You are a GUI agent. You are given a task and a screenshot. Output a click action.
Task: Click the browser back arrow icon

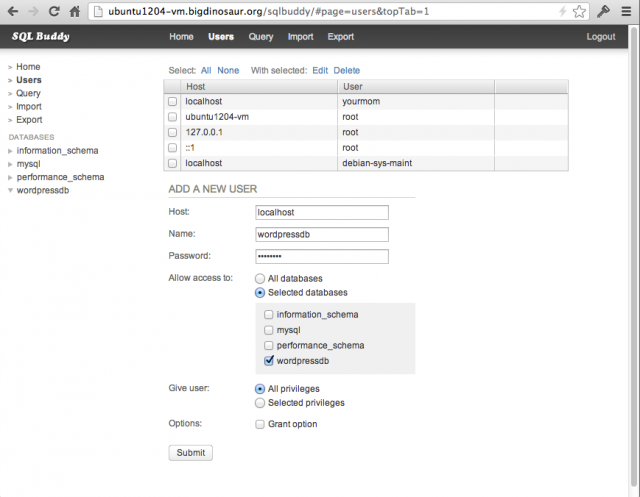click(13, 11)
